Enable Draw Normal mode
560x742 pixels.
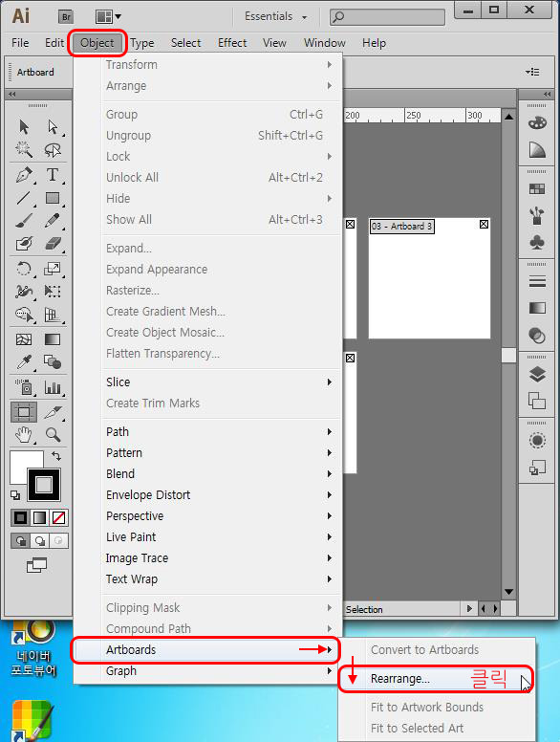pos(21,540)
